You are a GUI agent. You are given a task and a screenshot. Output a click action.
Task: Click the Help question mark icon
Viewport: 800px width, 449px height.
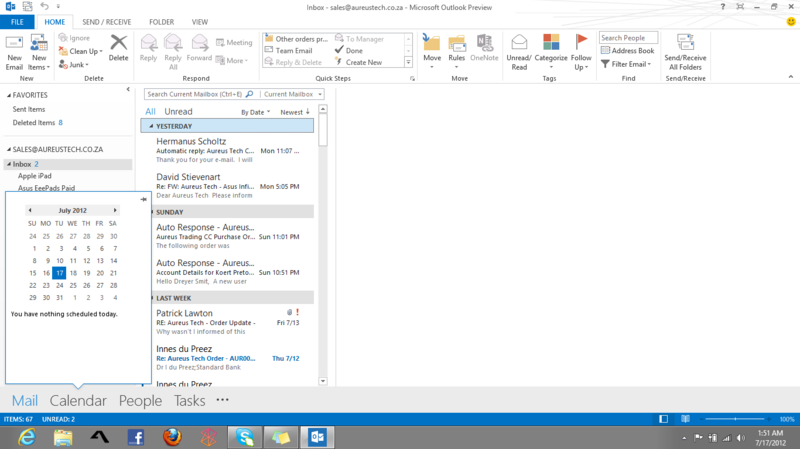(722, 7)
